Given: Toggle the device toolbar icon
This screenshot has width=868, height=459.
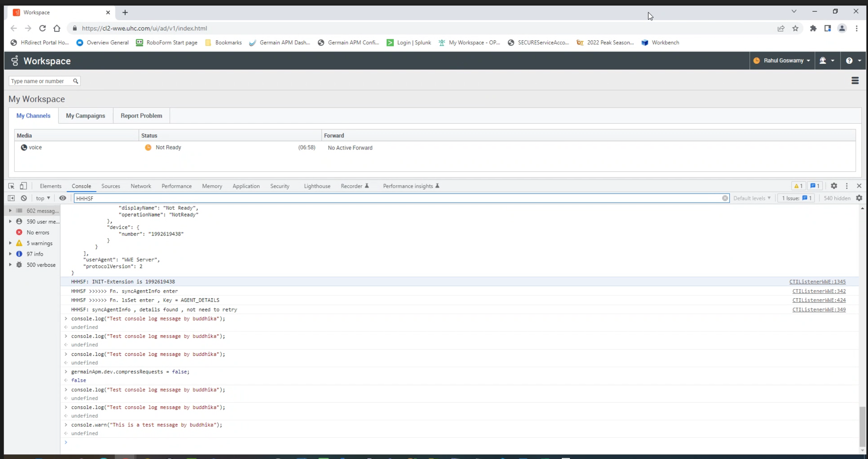Looking at the screenshot, I should [23, 186].
